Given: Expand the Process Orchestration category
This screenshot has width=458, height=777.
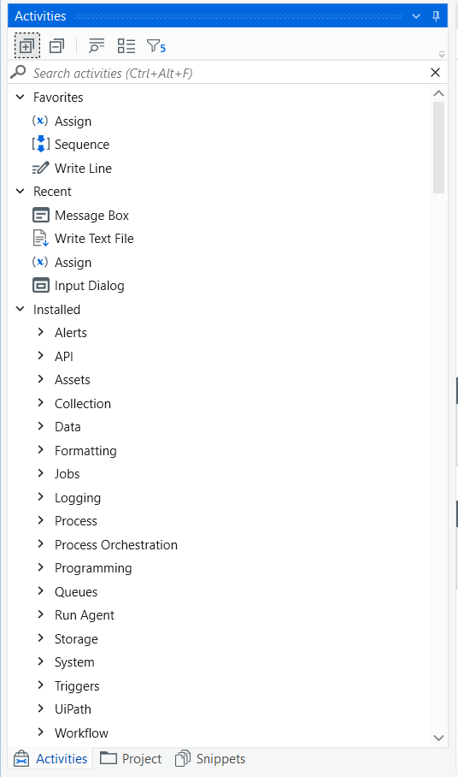Looking at the screenshot, I should pos(41,544).
